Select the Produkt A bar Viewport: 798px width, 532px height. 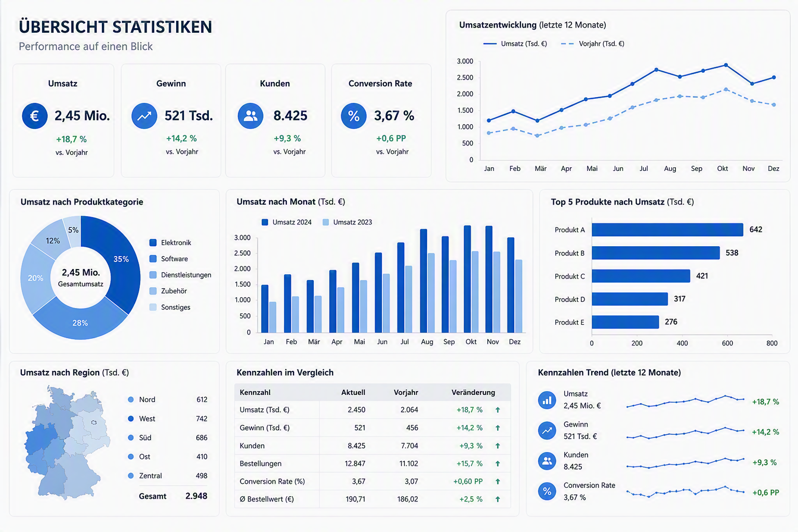click(668, 230)
